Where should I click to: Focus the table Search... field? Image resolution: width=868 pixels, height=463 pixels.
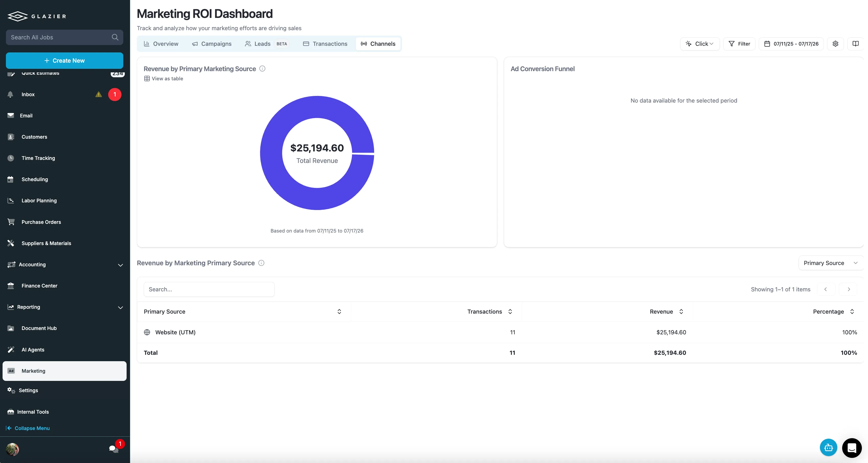pyautogui.click(x=209, y=290)
